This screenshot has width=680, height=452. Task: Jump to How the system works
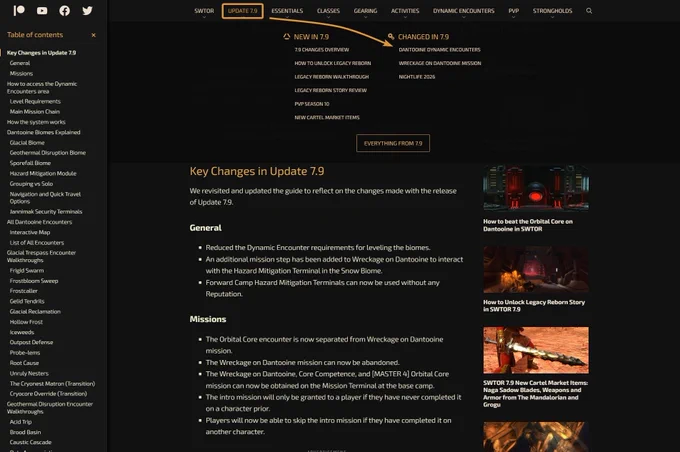36,122
